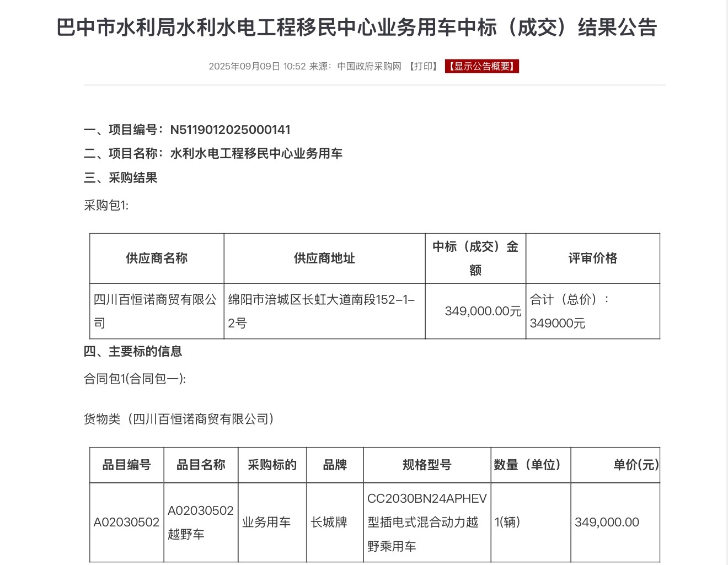
Task: Click the 供应商名称 column header
Action: [157, 258]
